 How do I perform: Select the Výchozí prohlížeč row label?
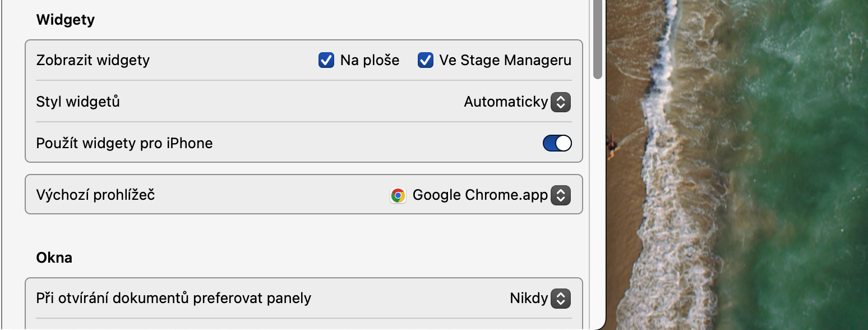click(x=95, y=195)
